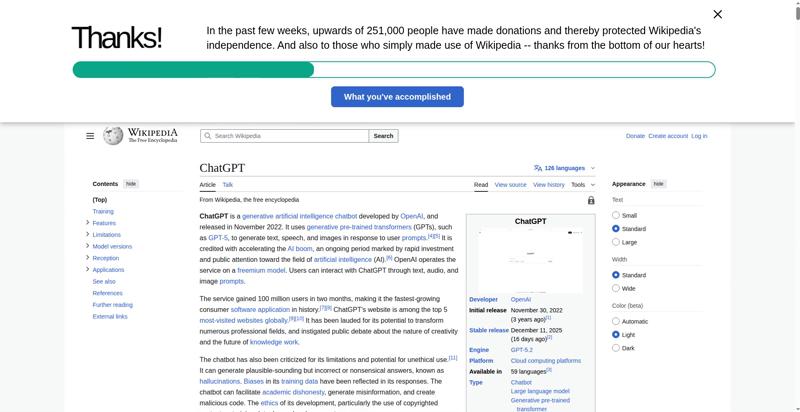800x412 pixels.
Task: Click the language translation icon
Action: point(538,168)
